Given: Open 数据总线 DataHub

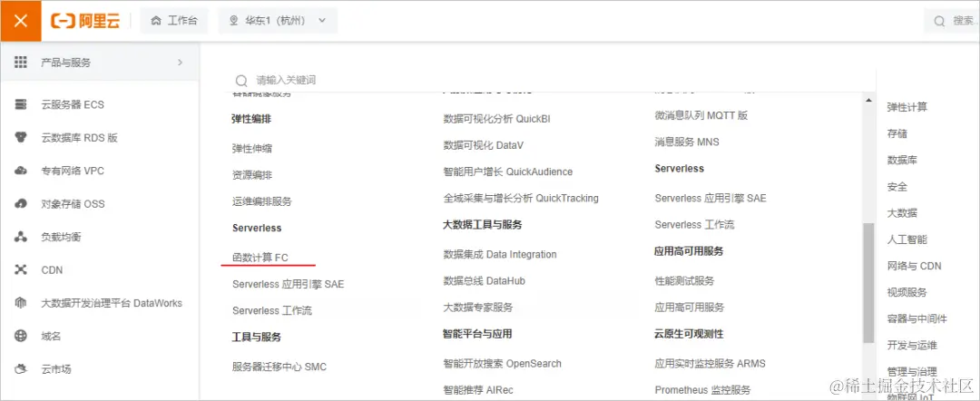Looking at the screenshot, I should coord(484,281).
